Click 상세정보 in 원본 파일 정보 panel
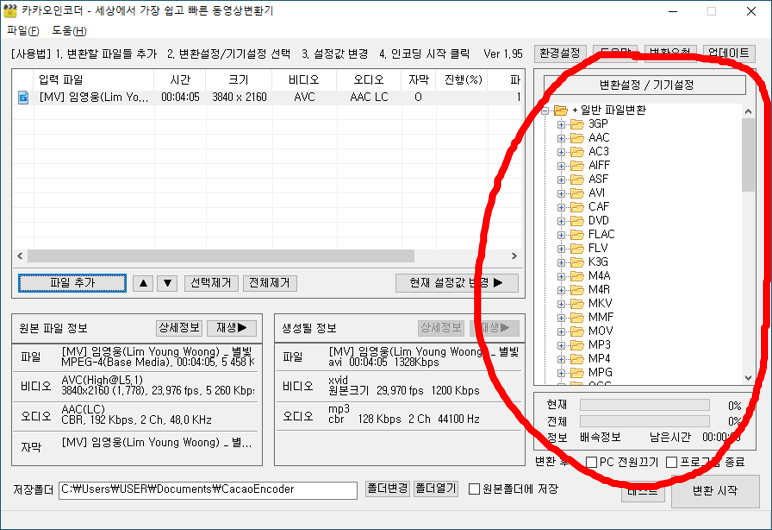772x530 pixels. (x=179, y=328)
